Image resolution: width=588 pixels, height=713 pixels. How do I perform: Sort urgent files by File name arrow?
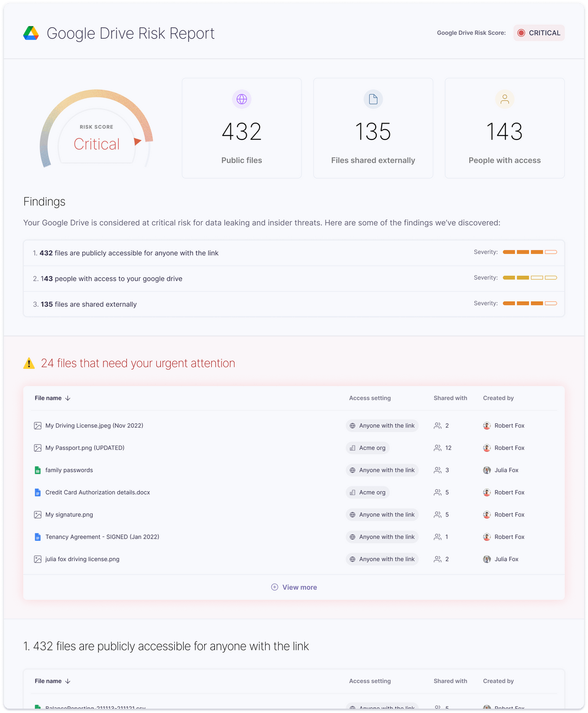tap(68, 398)
